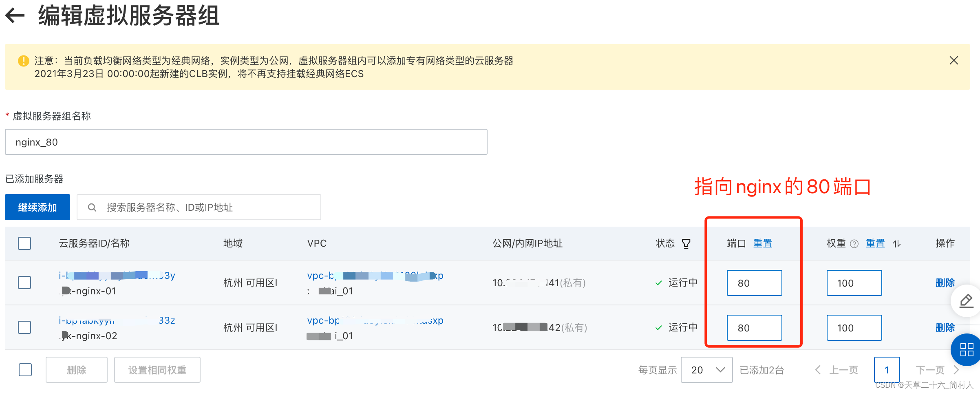This screenshot has height=393, width=980.
Task: Open the per-page 20 dropdown
Action: coord(706,370)
